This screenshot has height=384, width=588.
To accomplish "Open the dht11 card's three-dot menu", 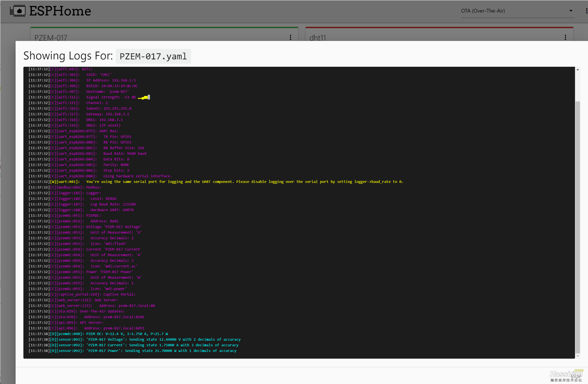I will [x=565, y=37].
